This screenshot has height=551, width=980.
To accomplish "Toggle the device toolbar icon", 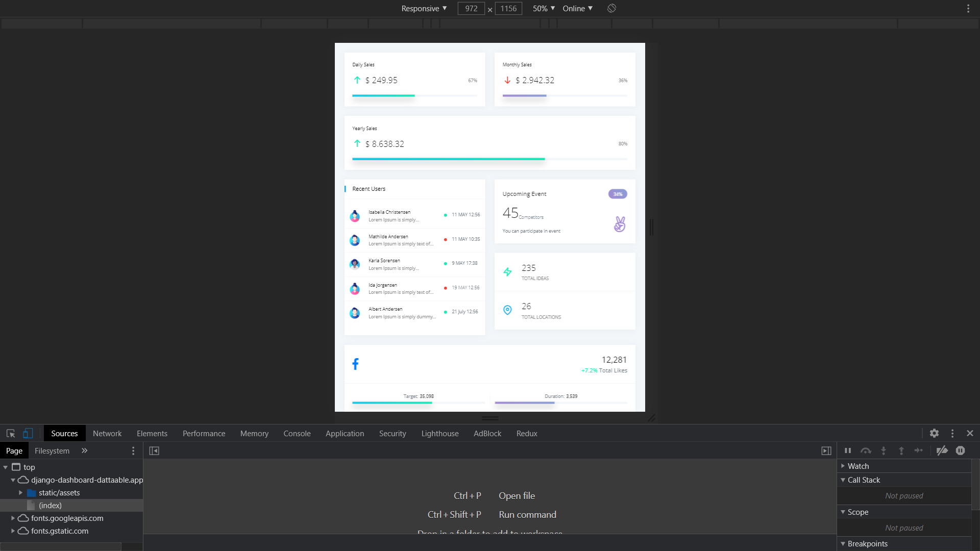I will (x=28, y=433).
